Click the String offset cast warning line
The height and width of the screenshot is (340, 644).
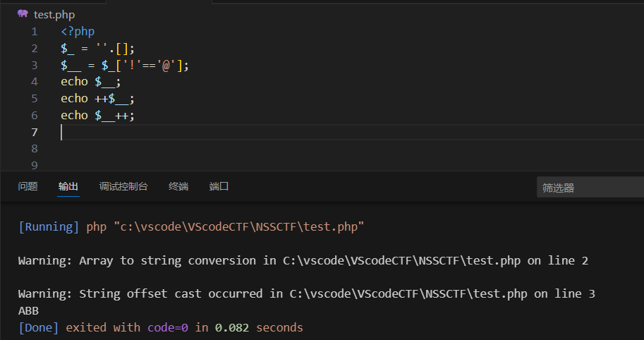[x=306, y=294]
